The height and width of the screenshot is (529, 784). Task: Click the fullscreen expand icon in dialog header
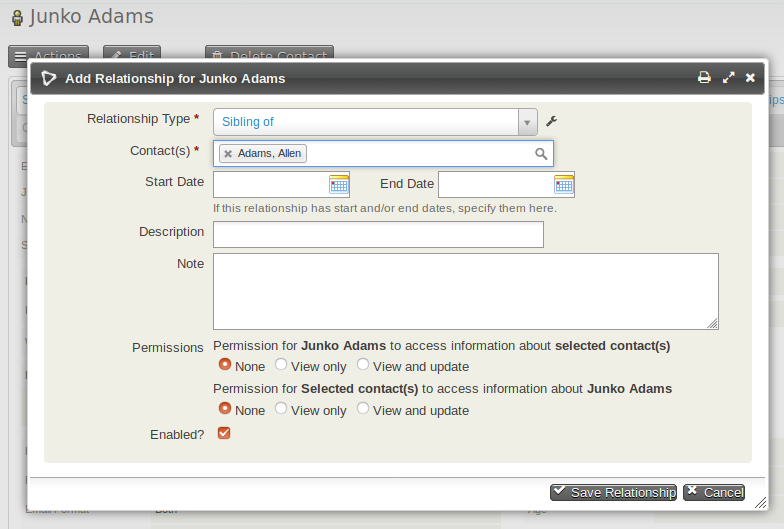point(728,77)
